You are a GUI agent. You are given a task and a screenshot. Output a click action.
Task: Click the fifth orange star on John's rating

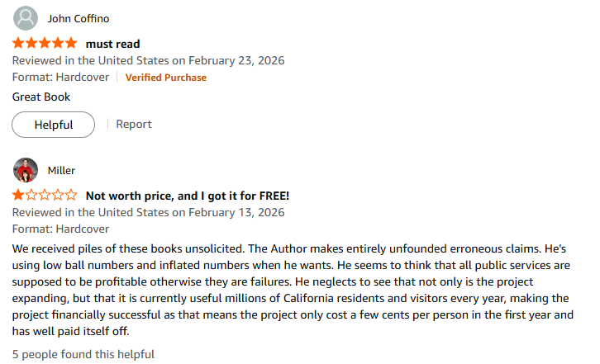pyautogui.click(x=71, y=43)
